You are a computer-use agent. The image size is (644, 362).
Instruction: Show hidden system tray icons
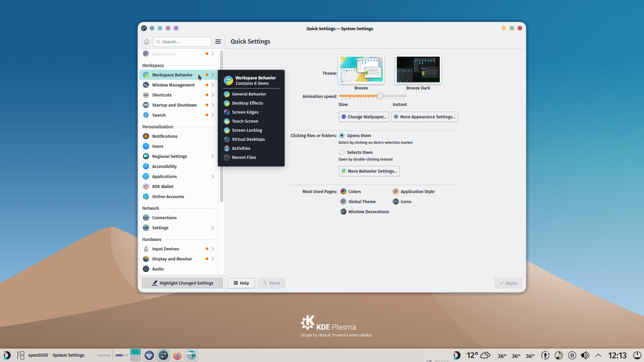(598, 355)
